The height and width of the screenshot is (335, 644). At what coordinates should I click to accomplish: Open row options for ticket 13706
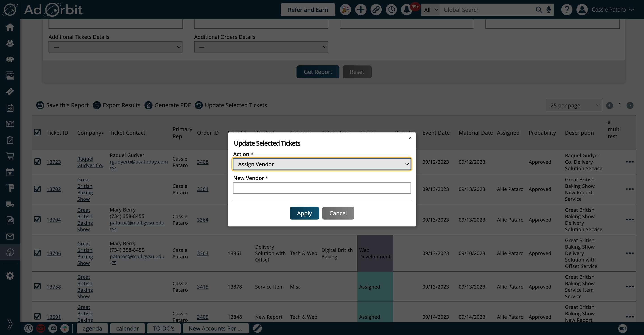[x=630, y=253]
